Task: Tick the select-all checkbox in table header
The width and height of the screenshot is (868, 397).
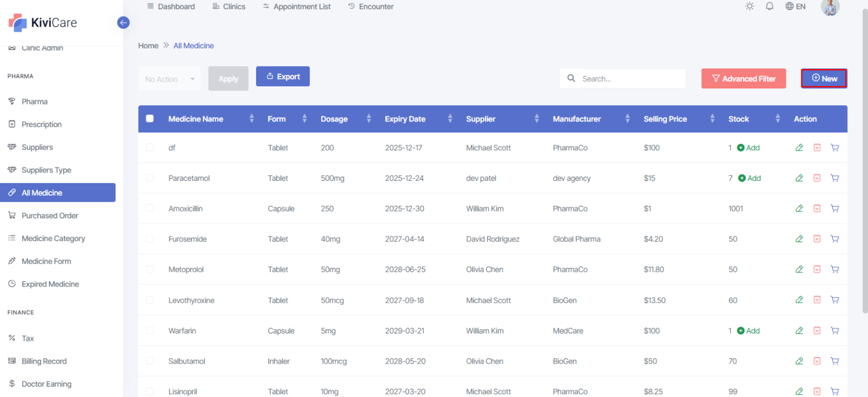Action: (150, 119)
